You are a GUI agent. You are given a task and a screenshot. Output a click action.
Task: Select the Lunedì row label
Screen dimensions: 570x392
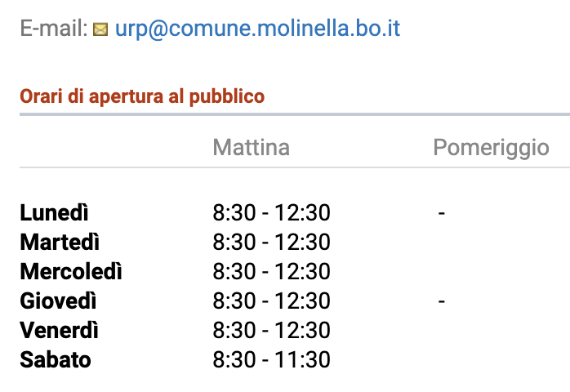coord(54,212)
